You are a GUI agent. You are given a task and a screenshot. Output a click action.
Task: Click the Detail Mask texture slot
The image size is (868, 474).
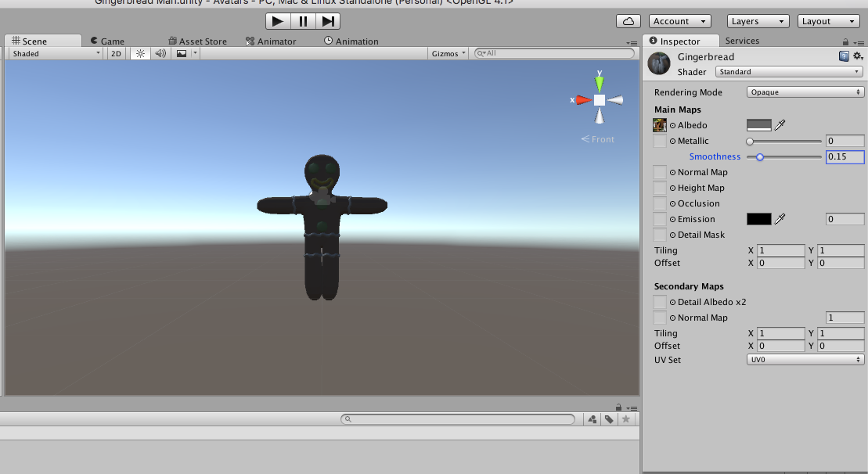pyautogui.click(x=659, y=235)
